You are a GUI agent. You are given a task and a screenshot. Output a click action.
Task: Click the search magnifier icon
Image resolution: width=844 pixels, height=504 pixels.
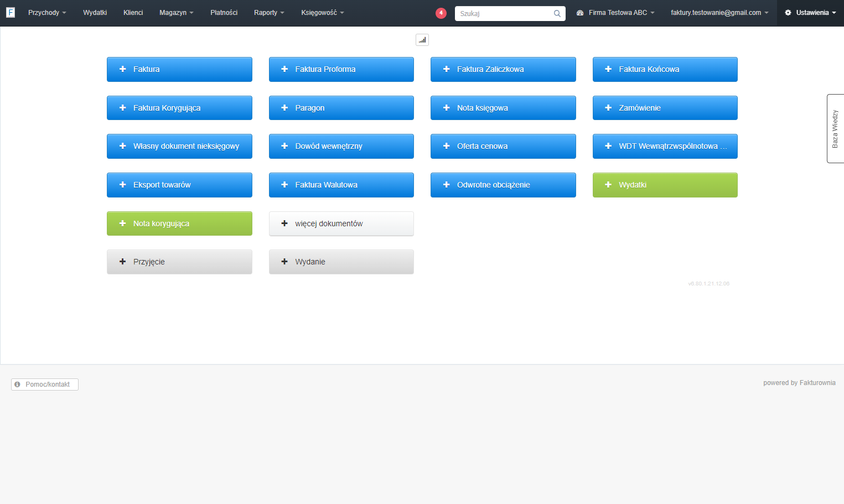(x=557, y=13)
